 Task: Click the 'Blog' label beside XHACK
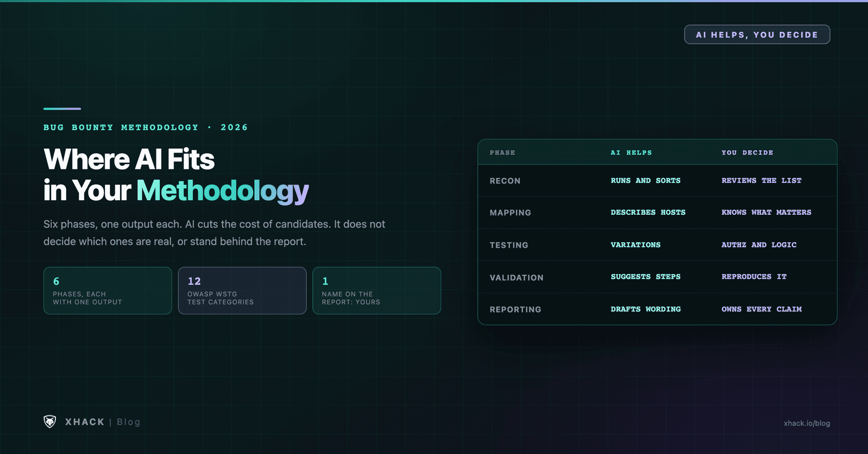(128, 422)
